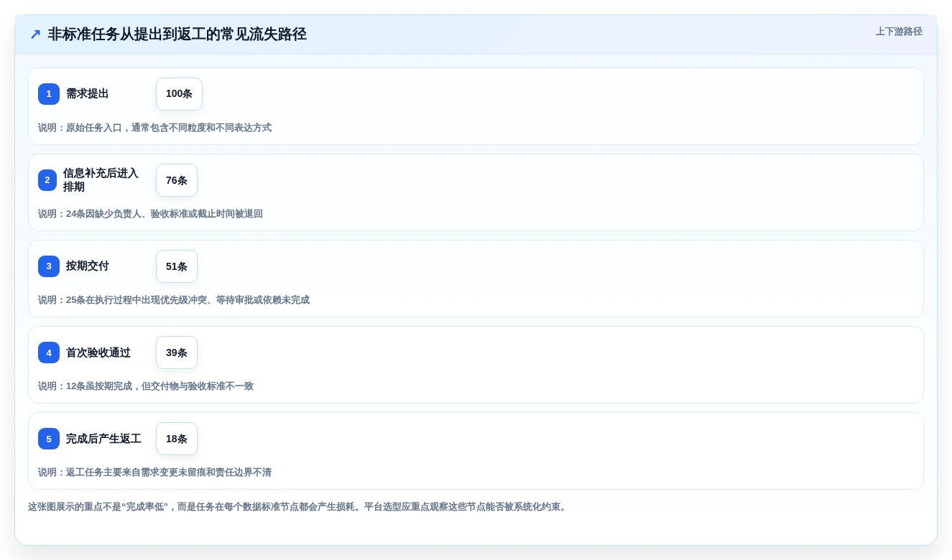Click the 76条 value chip

pos(177,180)
